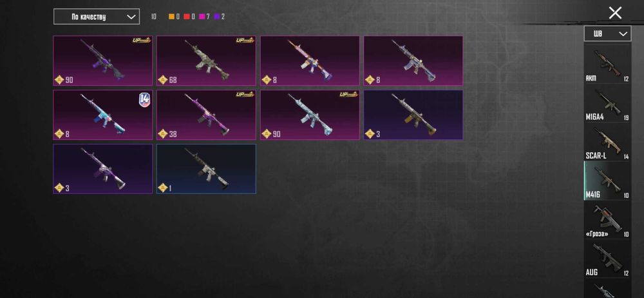The height and width of the screenshot is (298, 644).
Task: Select the camo M416 skin costing 68
Action: (206, 61)
